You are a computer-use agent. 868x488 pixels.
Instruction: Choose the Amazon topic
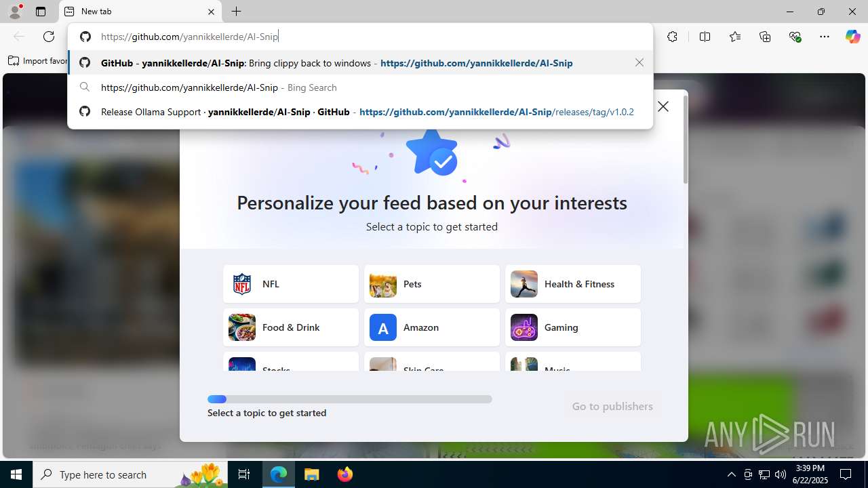pyautogui.click(x=432, y=327)
